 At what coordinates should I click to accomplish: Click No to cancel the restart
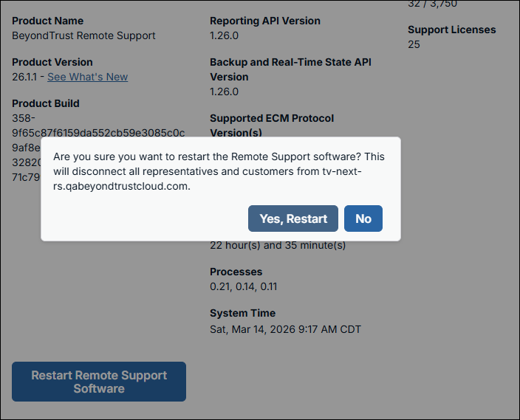pyautogui.click(x=363, y=218)
